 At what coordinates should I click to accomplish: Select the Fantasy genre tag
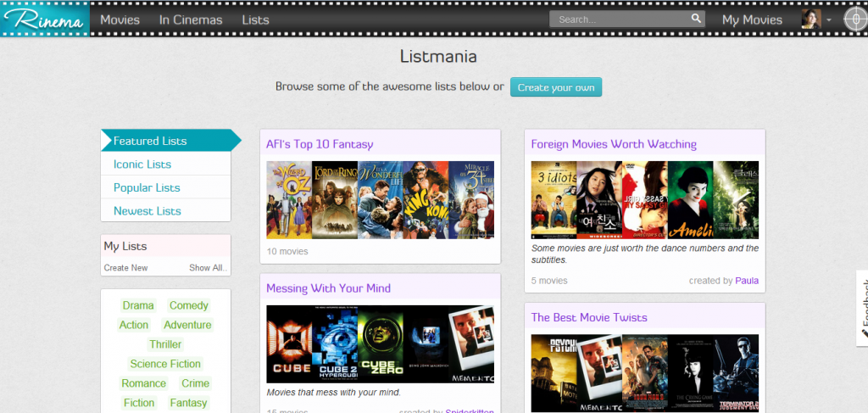coord(188,403)
